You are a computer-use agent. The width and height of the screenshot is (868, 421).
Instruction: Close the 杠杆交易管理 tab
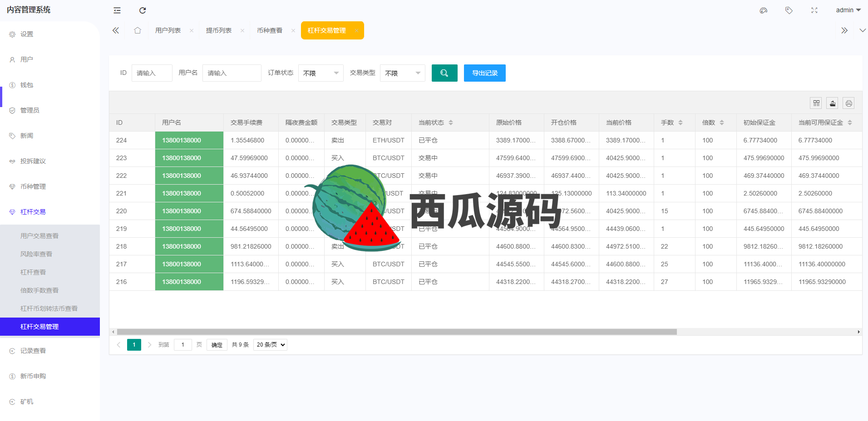[356, 30]
